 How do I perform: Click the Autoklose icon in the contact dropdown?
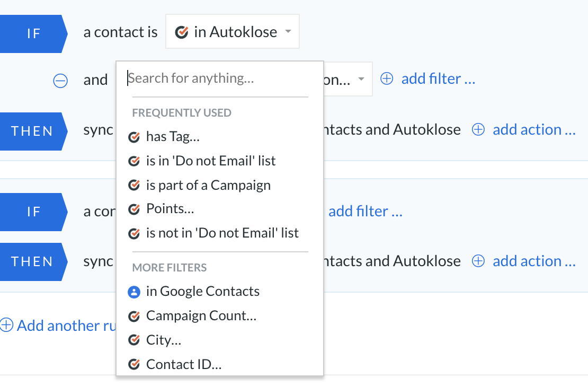182,32
